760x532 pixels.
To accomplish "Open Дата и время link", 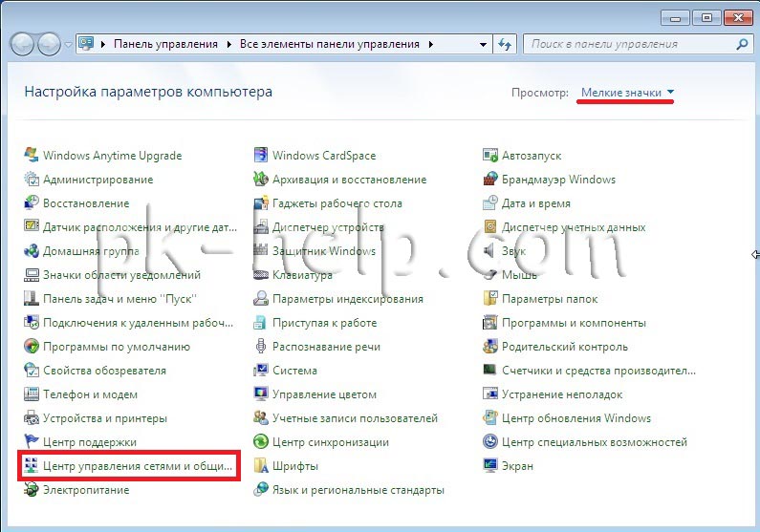I will tap(536, 203).
